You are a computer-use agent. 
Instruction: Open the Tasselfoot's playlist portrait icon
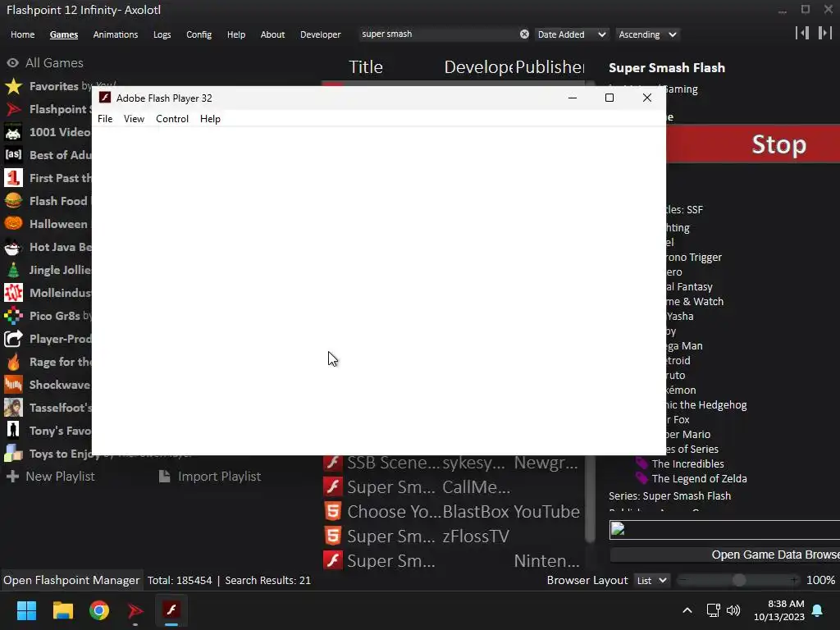(13, 408)
